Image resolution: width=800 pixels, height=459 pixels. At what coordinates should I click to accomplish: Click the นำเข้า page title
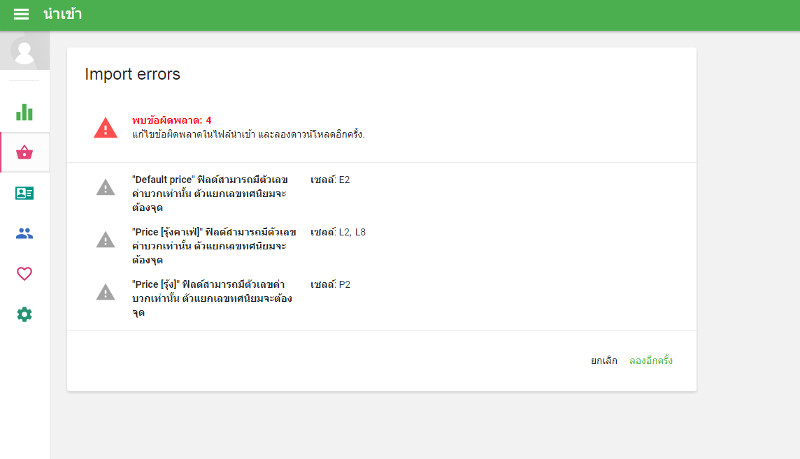pos(63,14)
